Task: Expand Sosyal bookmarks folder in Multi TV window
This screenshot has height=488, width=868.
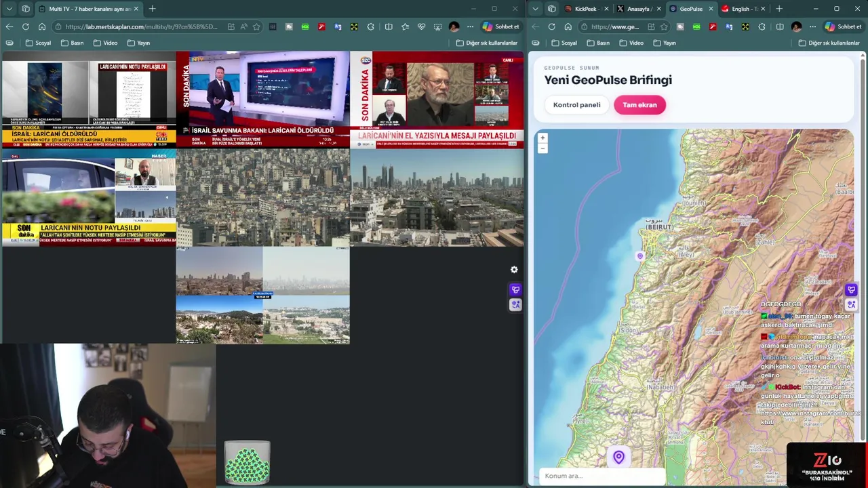Action: (x=38, y=43)
